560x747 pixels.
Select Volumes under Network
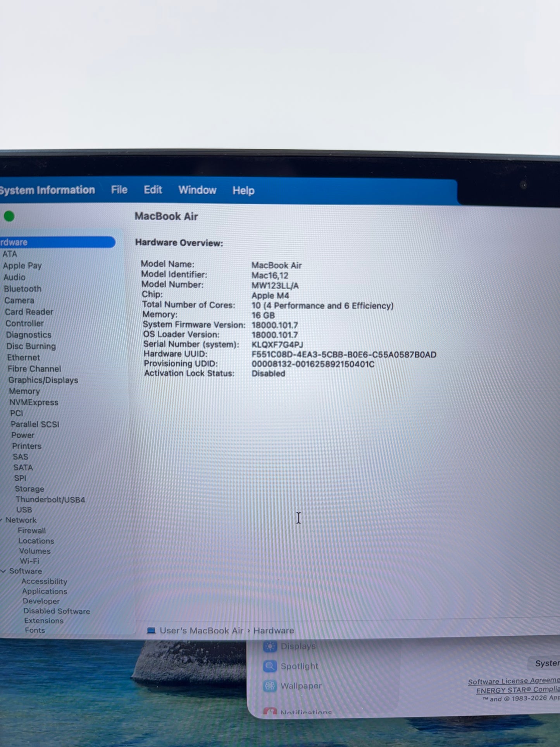click(x=35, y=551)
